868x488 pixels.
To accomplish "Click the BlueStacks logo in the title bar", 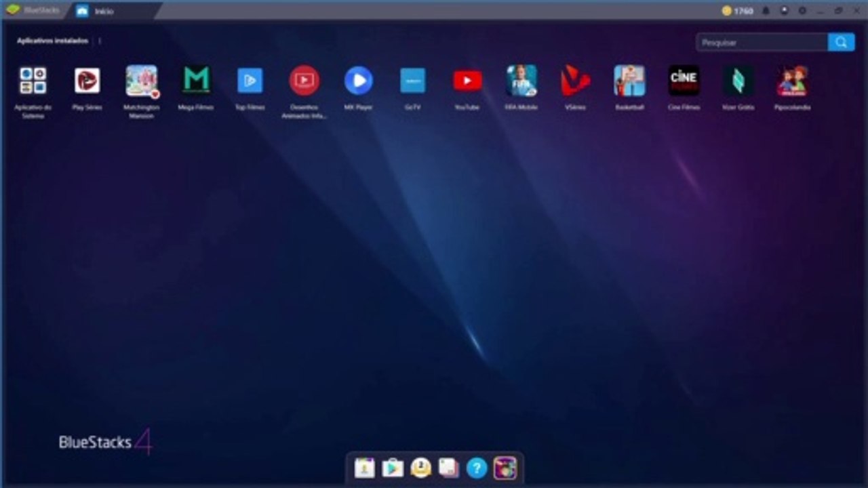I will tap(13, 10).
